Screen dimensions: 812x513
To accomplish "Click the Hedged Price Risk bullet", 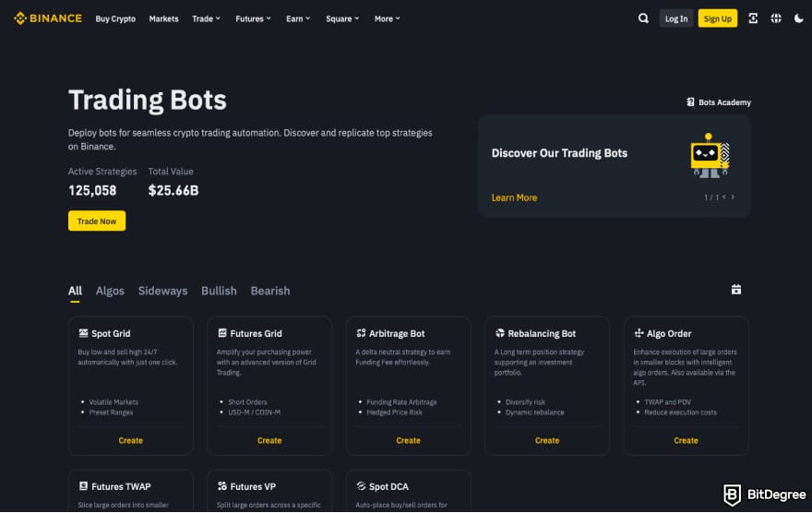I will (x=394, y=412).
